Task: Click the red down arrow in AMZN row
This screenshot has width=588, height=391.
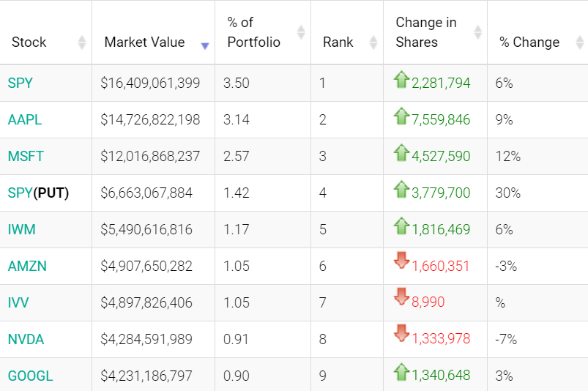Action: pyautogui.click(x=401, y=260)
